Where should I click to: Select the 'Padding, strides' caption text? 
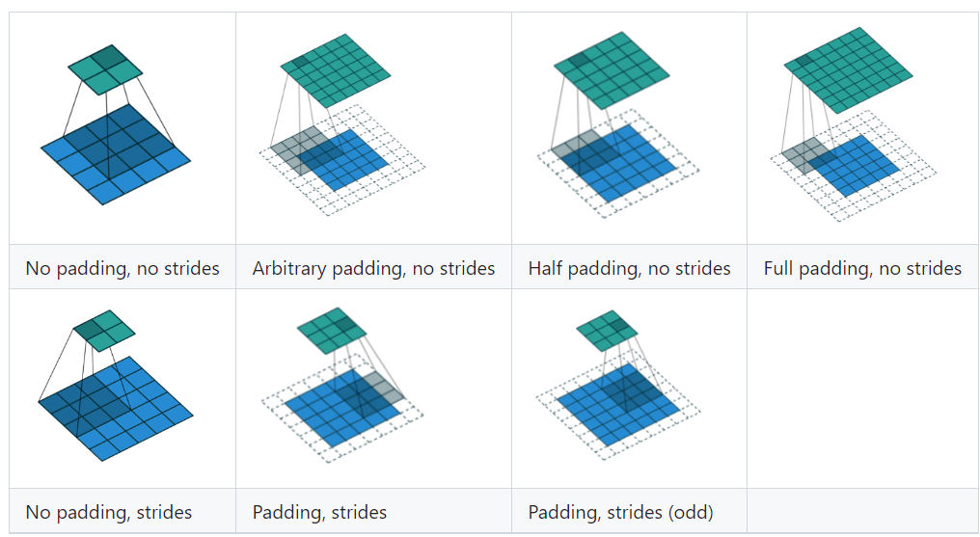319,513
